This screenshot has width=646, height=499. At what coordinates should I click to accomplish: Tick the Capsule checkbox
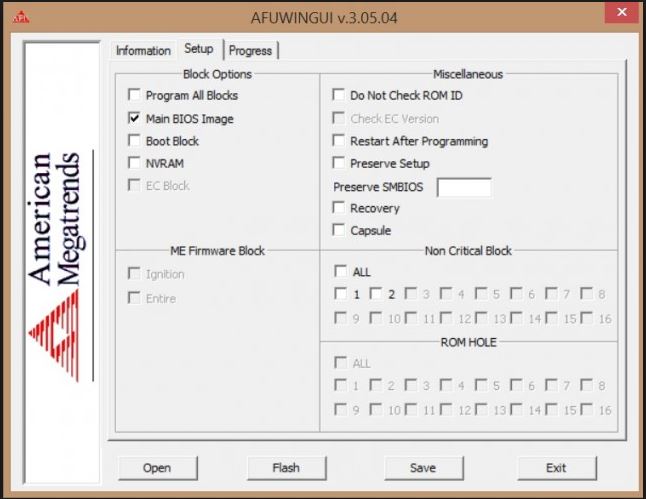[x=339, y=230]
